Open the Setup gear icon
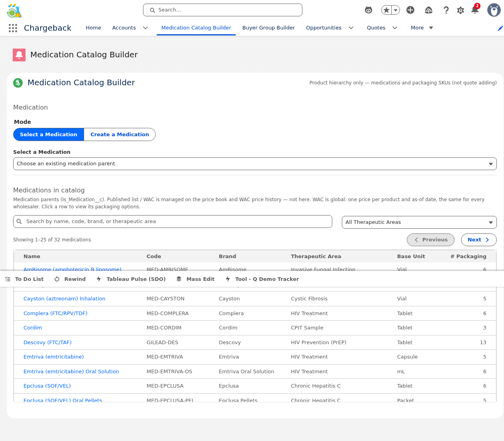The image size is (504, 441). point(461,10)
